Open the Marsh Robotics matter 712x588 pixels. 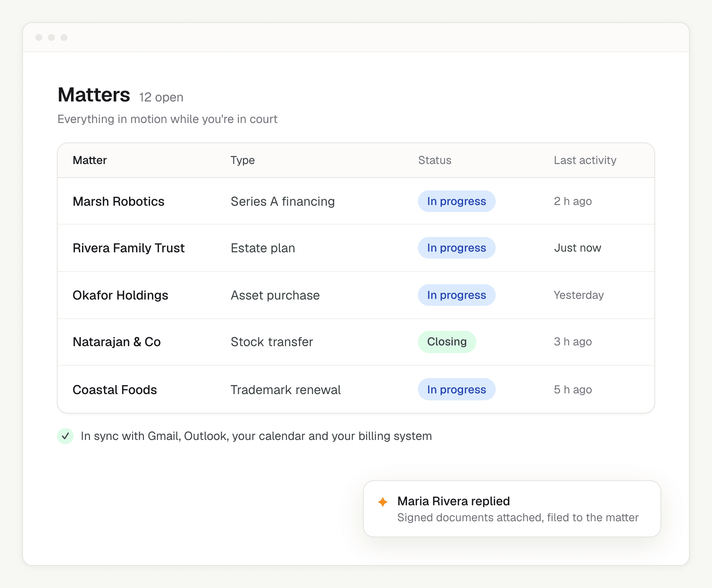pyautogui.click(x=119, y=202)
